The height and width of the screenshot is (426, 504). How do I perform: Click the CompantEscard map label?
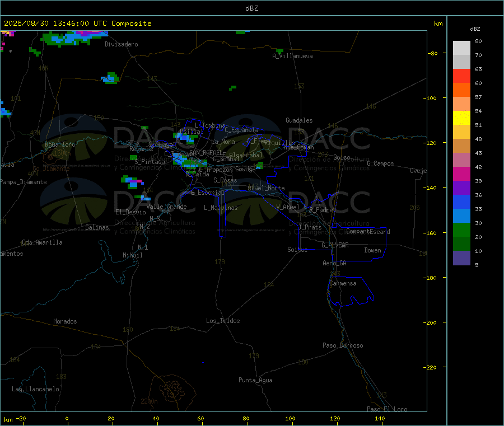[x=368, y=232]
